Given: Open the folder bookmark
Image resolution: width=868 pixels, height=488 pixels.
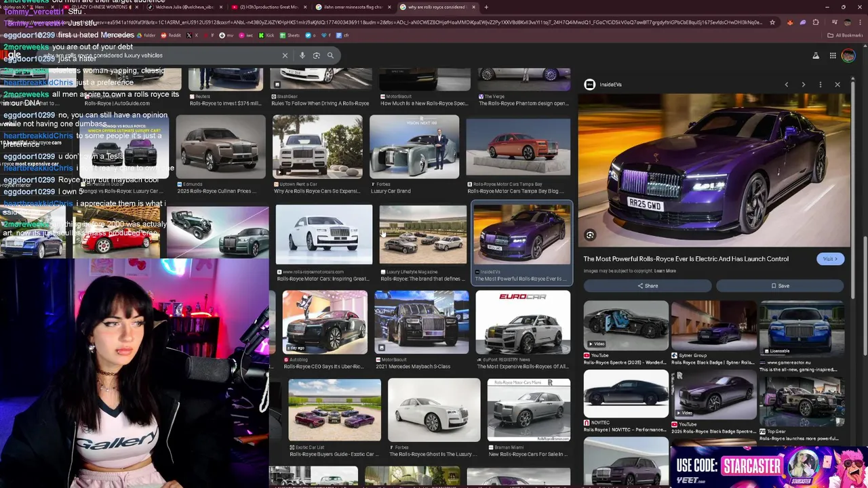Looking at the screenshot, I should pos(146,35).
